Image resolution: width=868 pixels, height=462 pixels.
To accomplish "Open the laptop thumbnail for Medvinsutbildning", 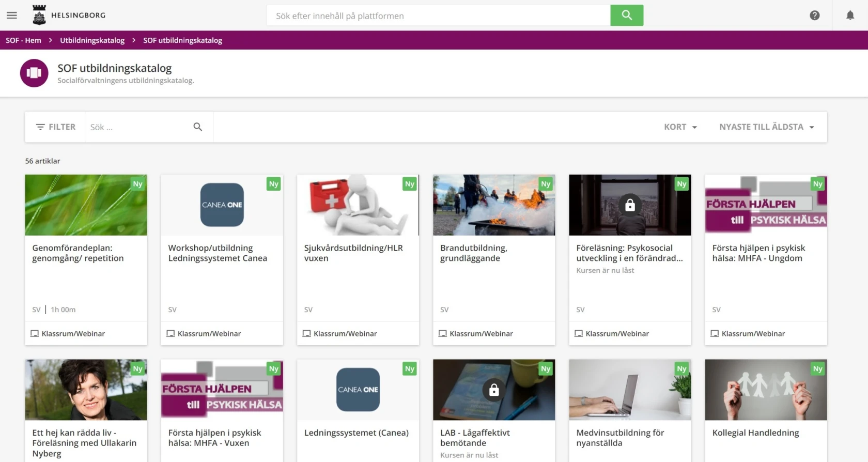I will [630, 390].
